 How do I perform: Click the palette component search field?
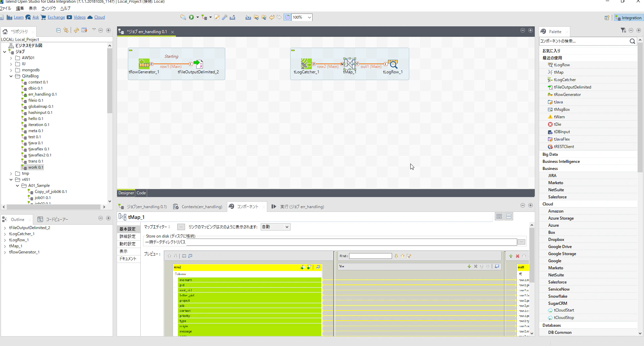[x=584, y=41]
